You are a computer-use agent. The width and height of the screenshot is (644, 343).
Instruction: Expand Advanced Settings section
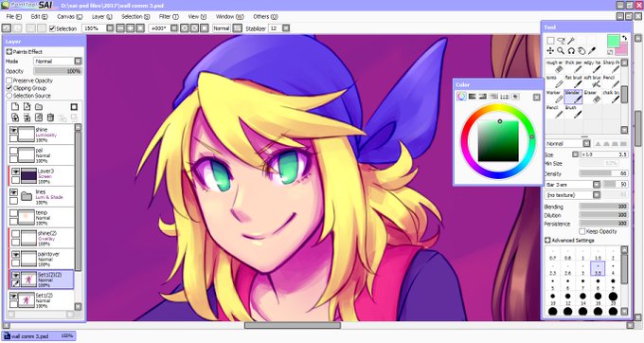(x=547, y=241)
